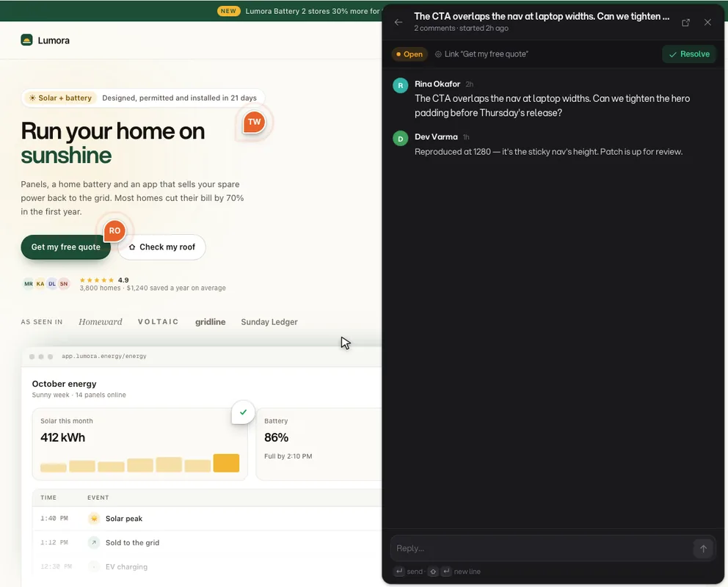Click the NEW badge in announcement bar
This screenshot has width=728, height=587.
(228, 11)
